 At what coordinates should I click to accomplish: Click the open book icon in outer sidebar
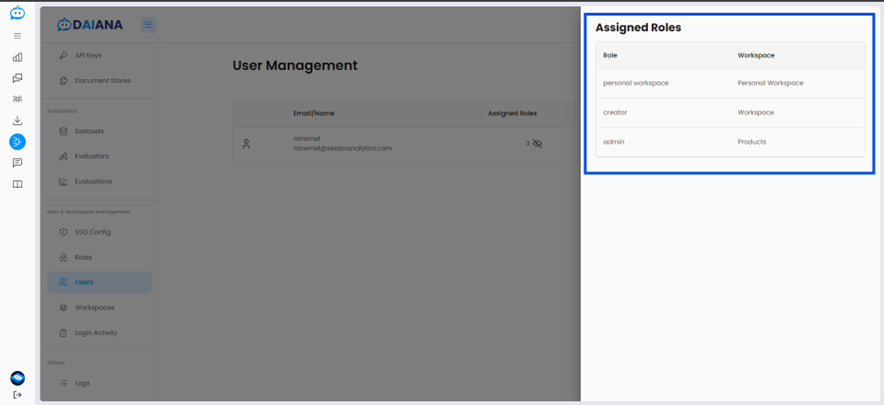click(x=17, y=184)
